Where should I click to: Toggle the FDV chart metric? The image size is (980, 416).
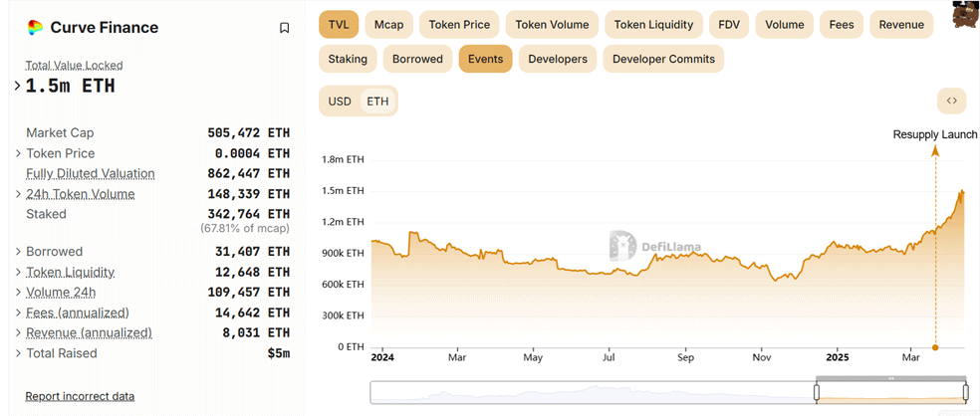[x=729, y=25]
